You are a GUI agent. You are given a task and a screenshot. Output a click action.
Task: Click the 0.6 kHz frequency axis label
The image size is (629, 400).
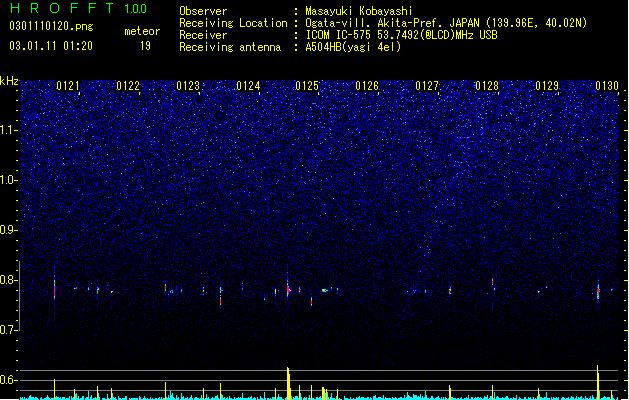tap(8, 380)
